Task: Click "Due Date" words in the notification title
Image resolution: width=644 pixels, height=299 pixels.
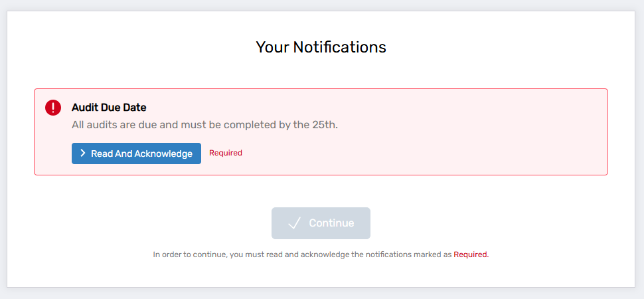Action: point(123,108)
